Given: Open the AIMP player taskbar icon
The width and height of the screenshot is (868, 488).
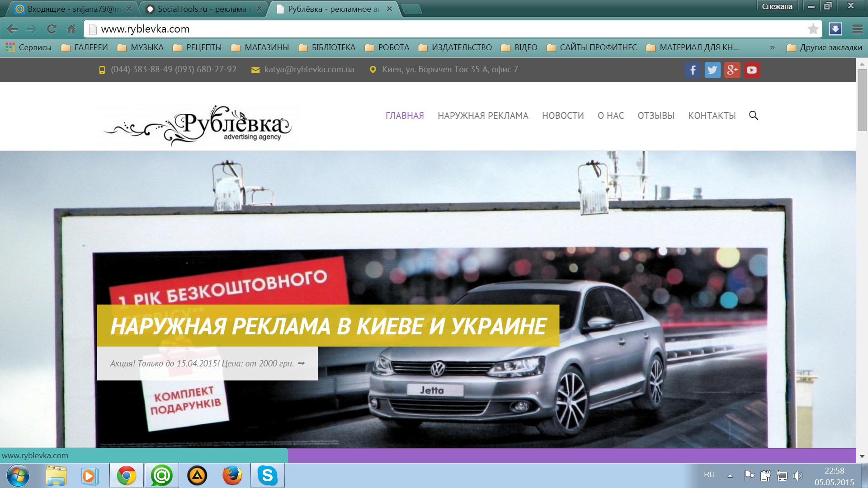Looking at the screenshot, I should 197,475.
